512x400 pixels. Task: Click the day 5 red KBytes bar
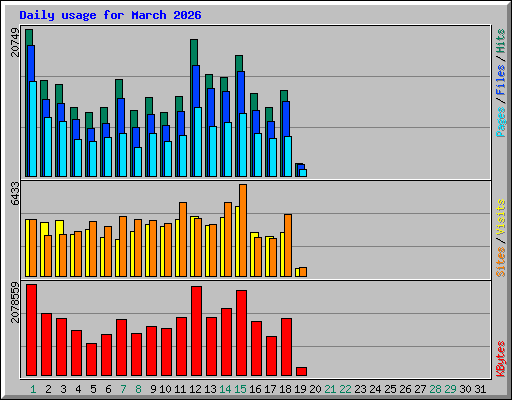[x=92, y=359]
